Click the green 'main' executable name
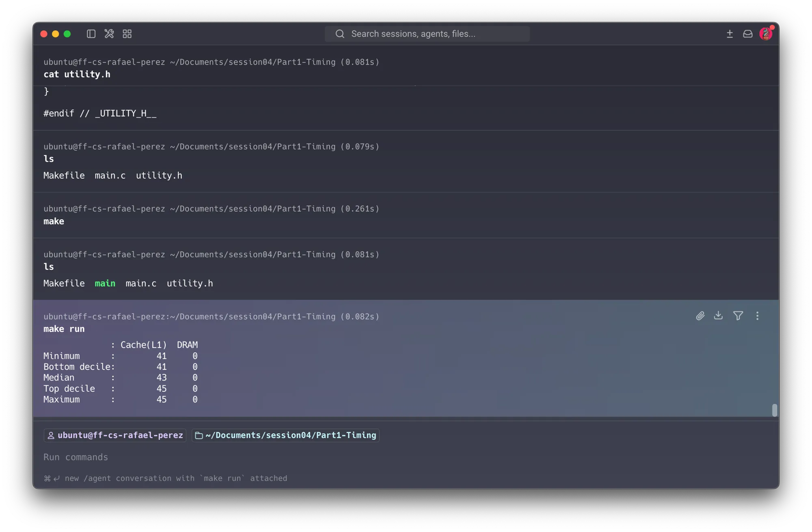812x532 pixels. pyautogui.click(x=105, y=283)
